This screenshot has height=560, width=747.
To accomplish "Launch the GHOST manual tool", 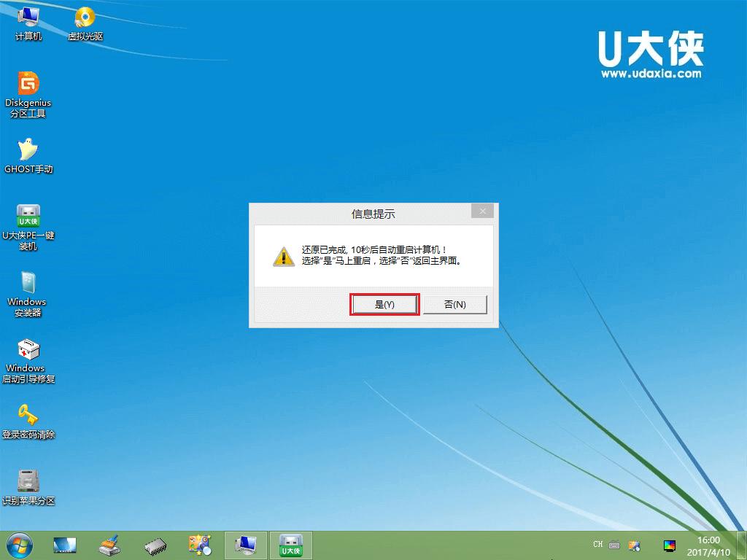I will 28,149.
